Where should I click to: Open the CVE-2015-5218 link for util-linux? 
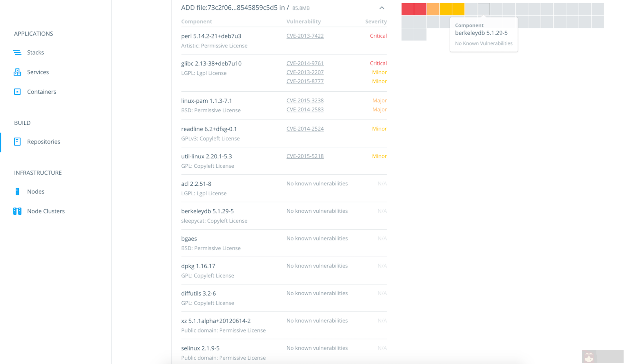[305, 156]
